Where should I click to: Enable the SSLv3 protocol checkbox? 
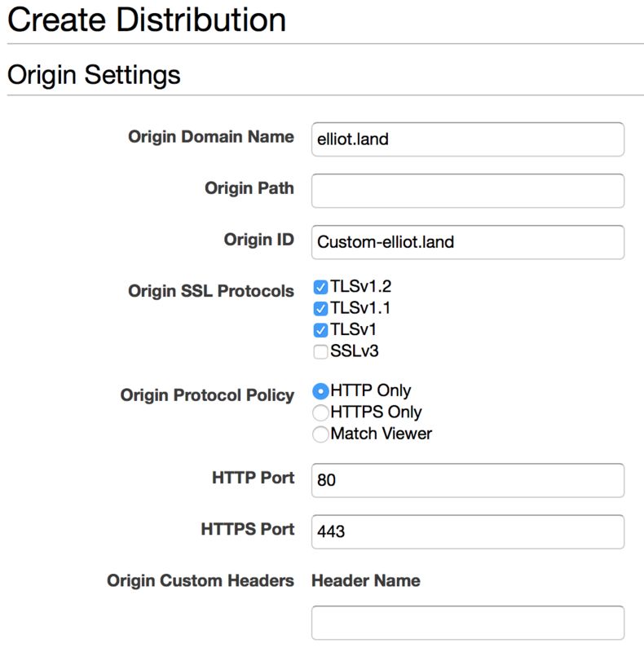[320, 352]
